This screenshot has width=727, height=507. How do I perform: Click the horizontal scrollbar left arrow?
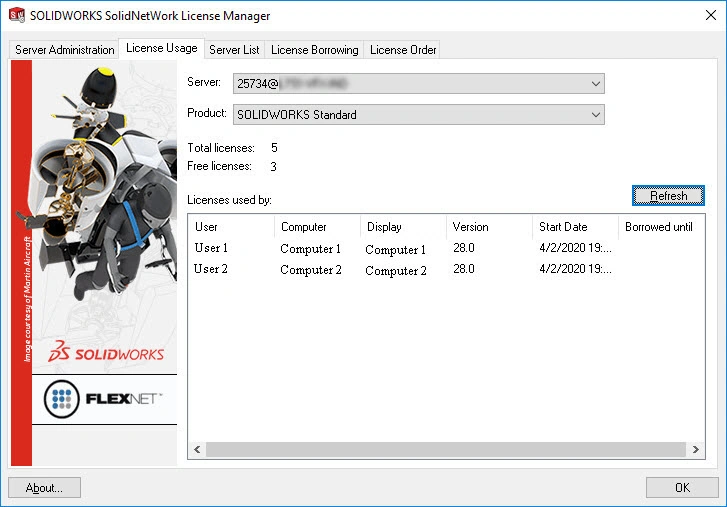point(197,449)
